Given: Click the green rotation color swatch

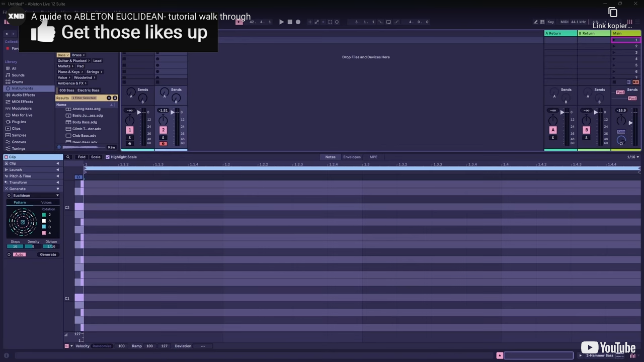Looking at the screenshot, I should pos(44,215).
